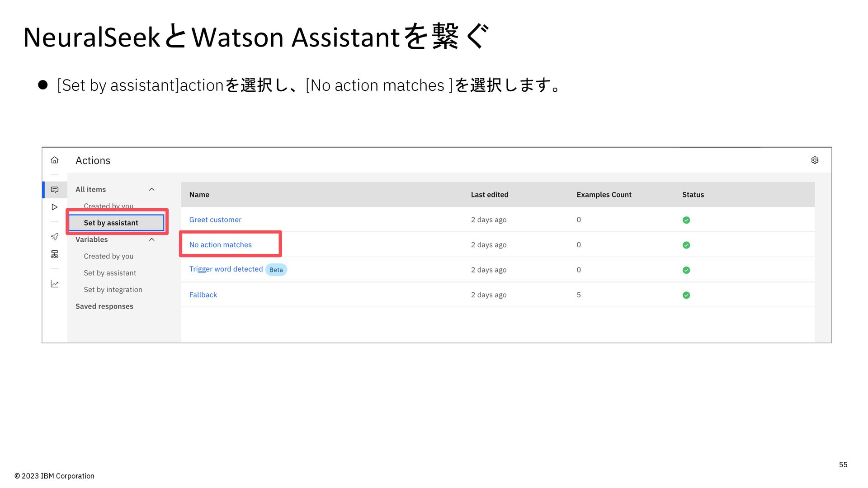
Task: Click green status check for Fallback
Action: [686, 295]
